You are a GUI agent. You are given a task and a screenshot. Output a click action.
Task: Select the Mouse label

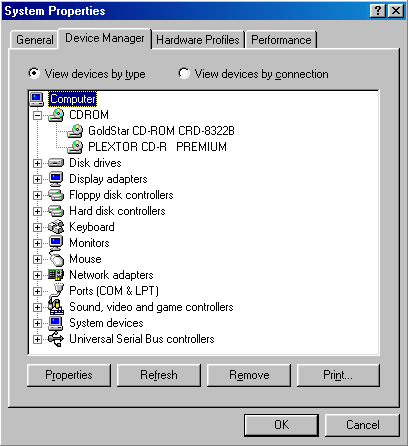(x=85, y=259)
